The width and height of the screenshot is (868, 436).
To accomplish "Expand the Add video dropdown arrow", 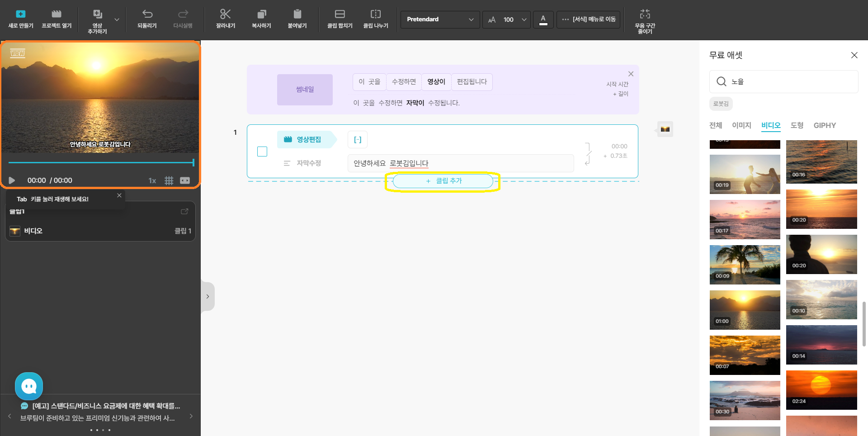I will click(x=117, y=20).
